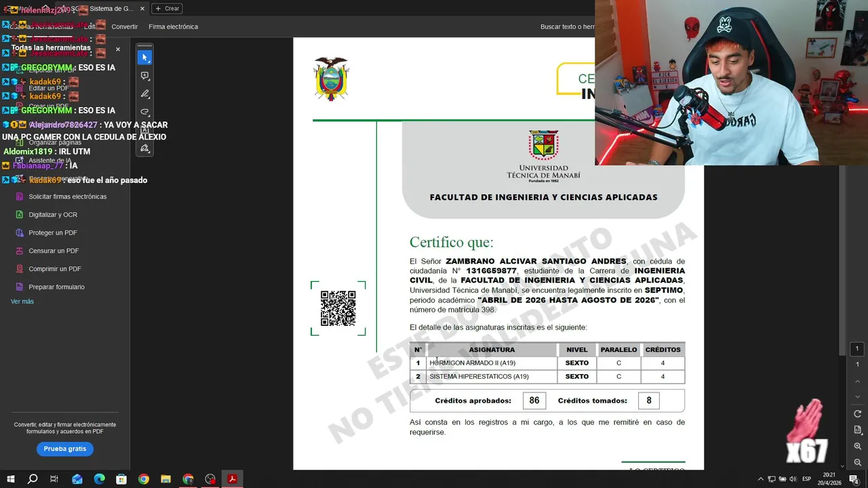Click the ASIGNATURA column header

tap(492, 350)
